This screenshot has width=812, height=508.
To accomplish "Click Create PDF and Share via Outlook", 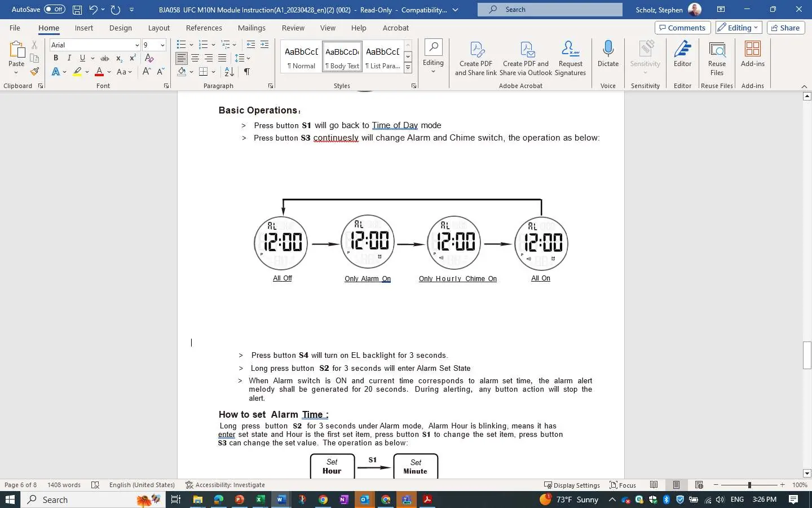I will 526,58.
